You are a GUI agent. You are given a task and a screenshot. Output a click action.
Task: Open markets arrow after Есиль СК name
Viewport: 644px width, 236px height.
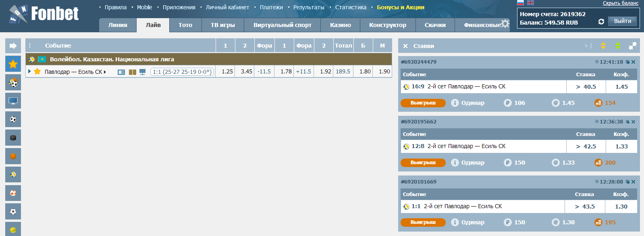coord(105,72)
